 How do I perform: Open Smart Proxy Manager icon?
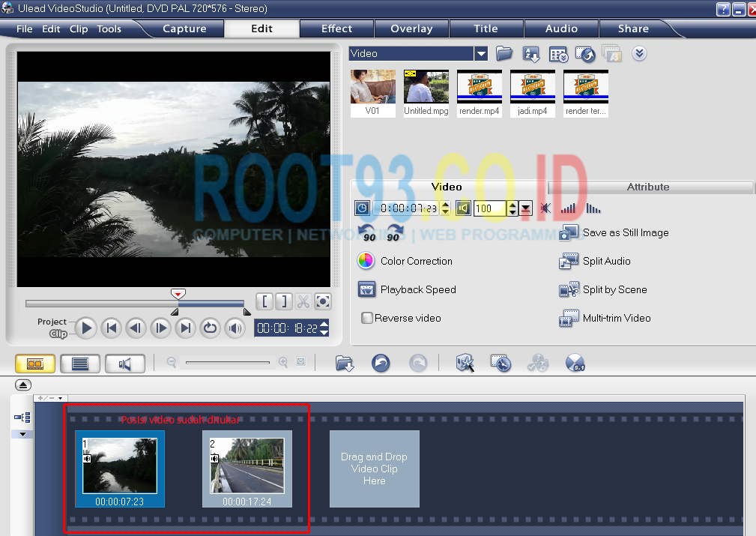[x=465, y=363]
